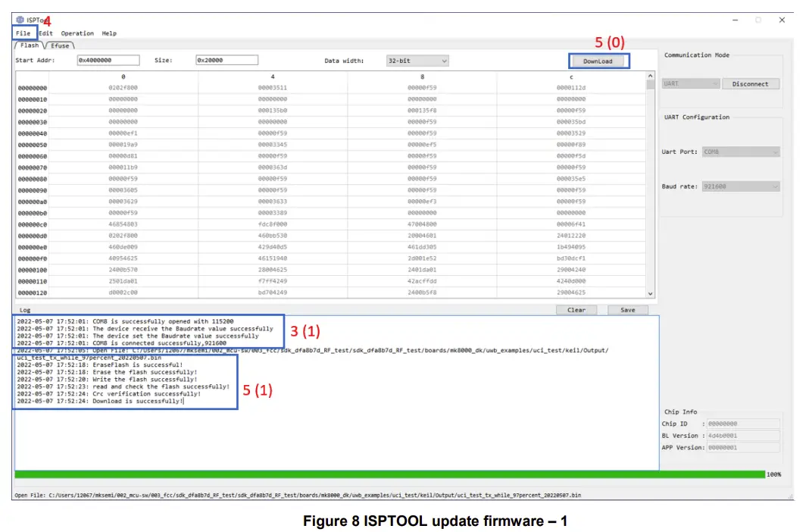Select cell 000019a9 in row 00000050
Viewport: 812px width, 532px height.
click(x=123, y=145)
